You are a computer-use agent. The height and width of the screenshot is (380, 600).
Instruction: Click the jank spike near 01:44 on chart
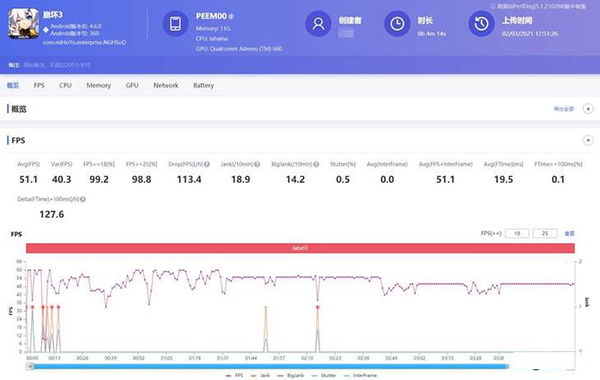266,328
